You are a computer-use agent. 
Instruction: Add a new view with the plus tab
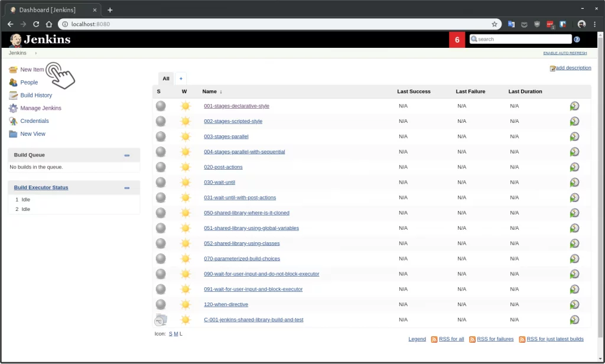point(181,79)
